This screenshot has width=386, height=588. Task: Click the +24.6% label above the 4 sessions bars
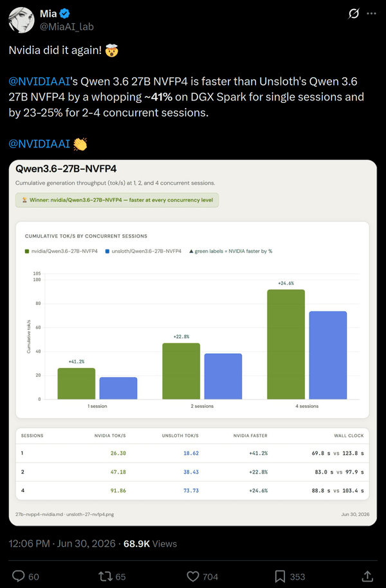coord(286,283)
